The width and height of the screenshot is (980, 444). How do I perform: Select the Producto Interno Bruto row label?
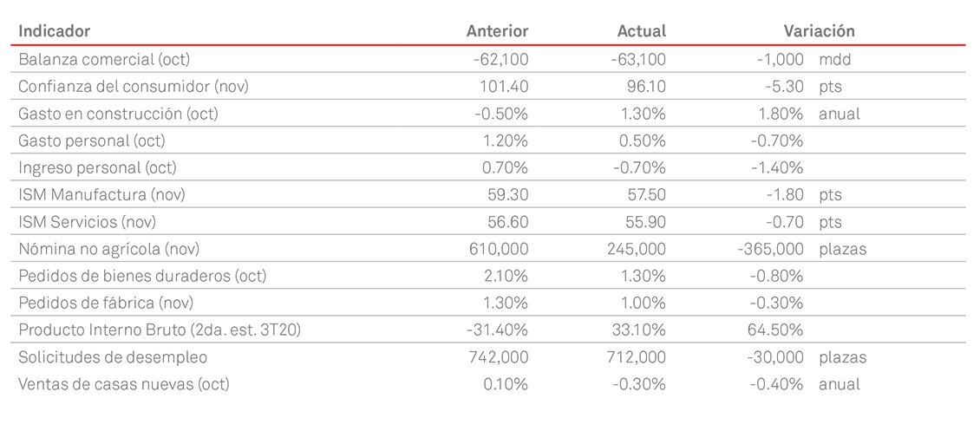pyautogui.click(x=160, y=330)
